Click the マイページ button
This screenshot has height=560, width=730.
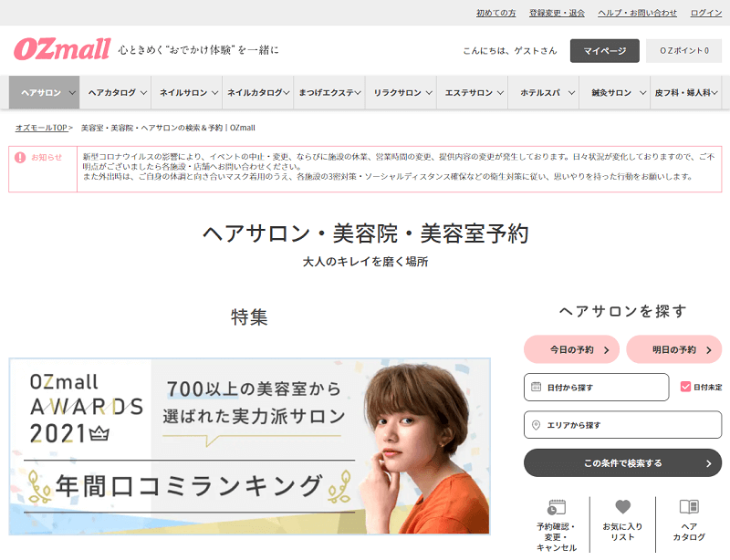coord(605,51)
